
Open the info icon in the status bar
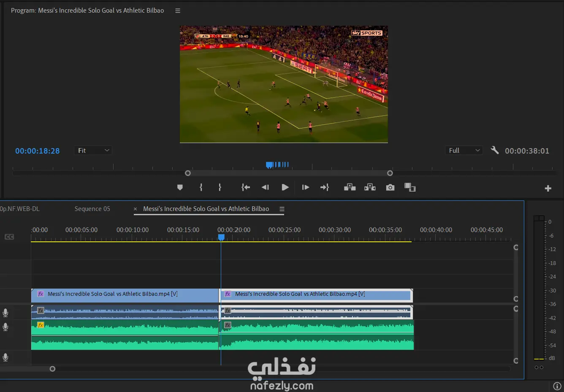[557, 386]
